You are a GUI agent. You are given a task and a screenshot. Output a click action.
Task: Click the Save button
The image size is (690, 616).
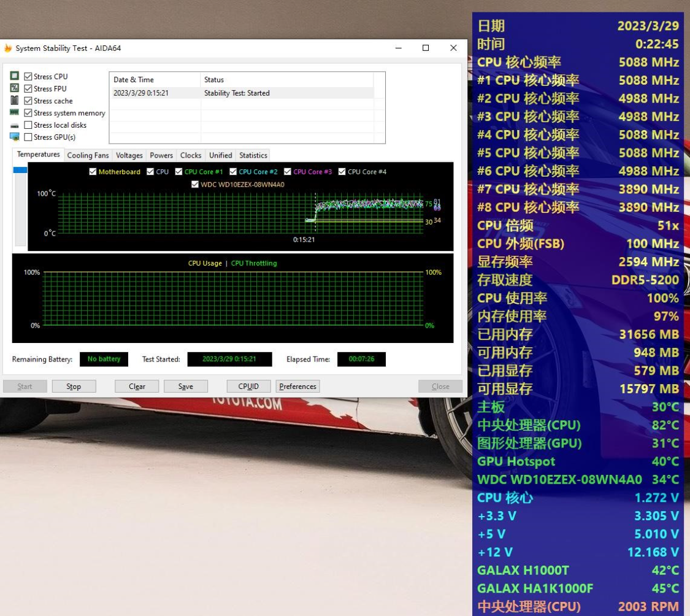coord(185,386)
